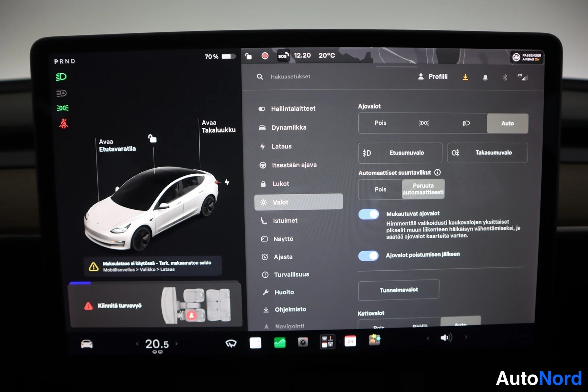Increase cabin temperature with right arrow

[177, 343]
